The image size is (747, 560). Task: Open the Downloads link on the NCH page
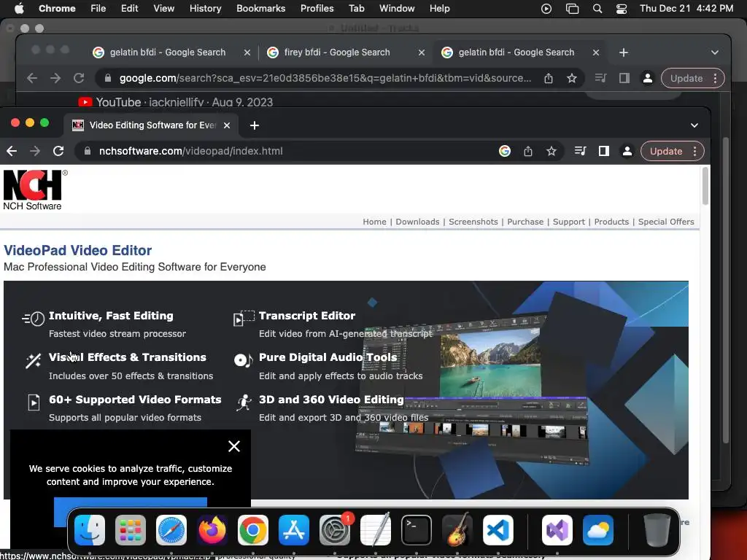click(417, 222)
